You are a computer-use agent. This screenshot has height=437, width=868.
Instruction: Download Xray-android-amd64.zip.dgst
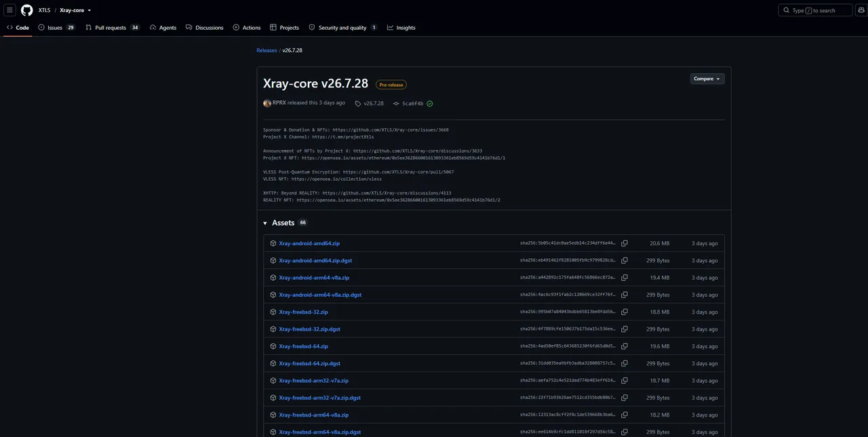click(x=315, y=260)
